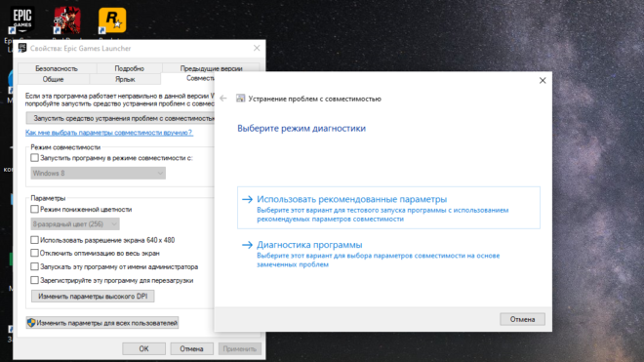Viewport: 644px width, 362px height.
Task: Enable reduced color mode checkbox
Action: point(34,209)
